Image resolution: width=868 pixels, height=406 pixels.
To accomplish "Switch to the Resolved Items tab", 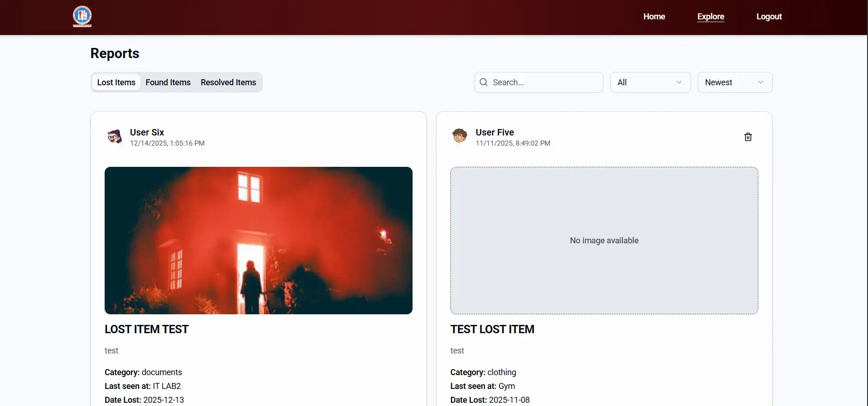I will (x=228, y=82).
